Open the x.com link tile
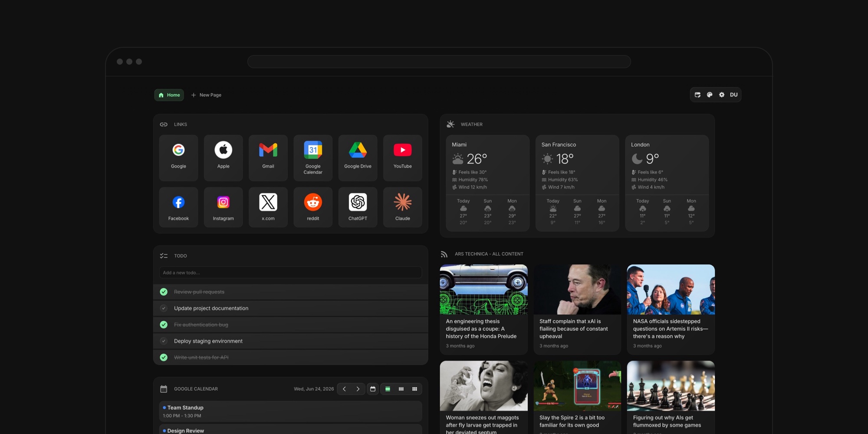This screenshot has height=434, width=868. tap(268, 207)
